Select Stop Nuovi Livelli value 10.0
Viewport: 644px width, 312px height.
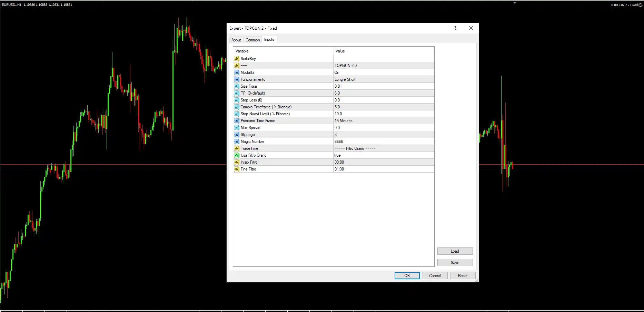[x=384, y=114]
